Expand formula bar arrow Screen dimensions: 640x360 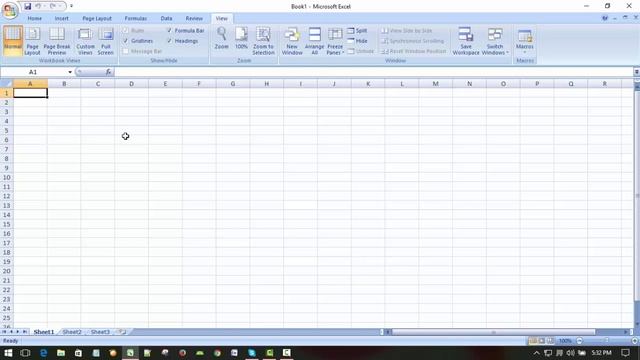coord(636,72)
